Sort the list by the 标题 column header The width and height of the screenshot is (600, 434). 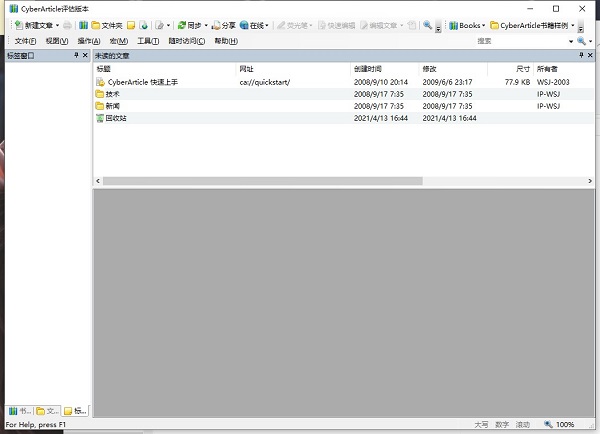(165, 69)
